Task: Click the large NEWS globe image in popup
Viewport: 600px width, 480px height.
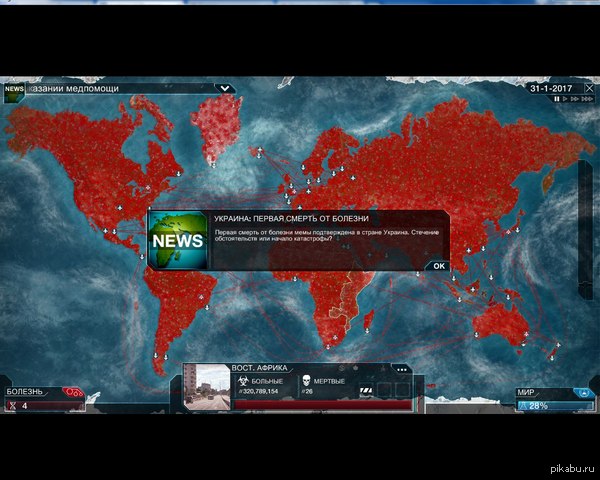Action: [x=178, y=240]
